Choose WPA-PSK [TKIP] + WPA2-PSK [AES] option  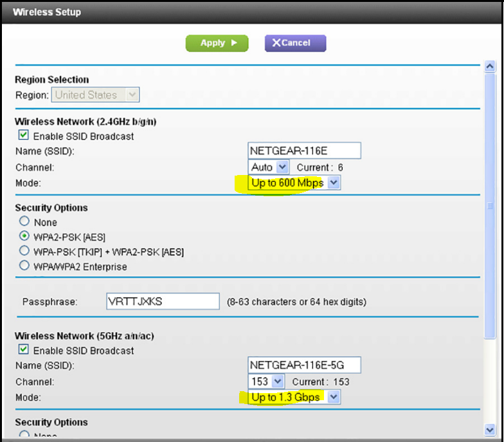(24, 252)
